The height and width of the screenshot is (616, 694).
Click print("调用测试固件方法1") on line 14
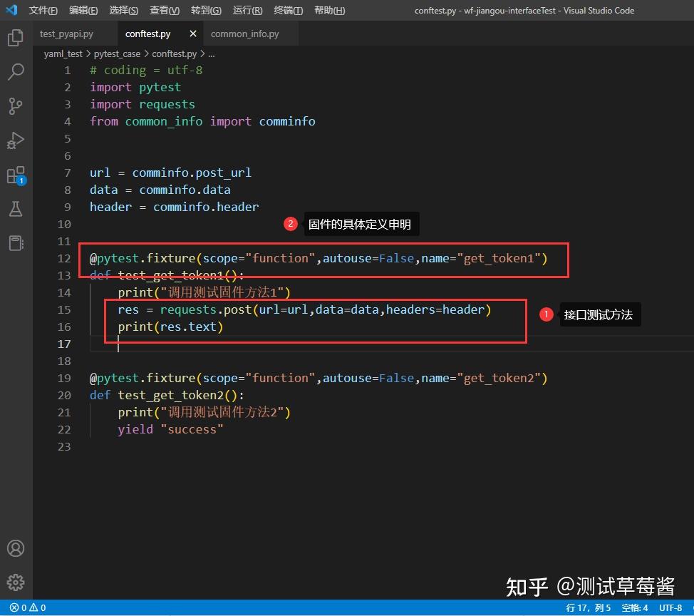coord(204,292)
